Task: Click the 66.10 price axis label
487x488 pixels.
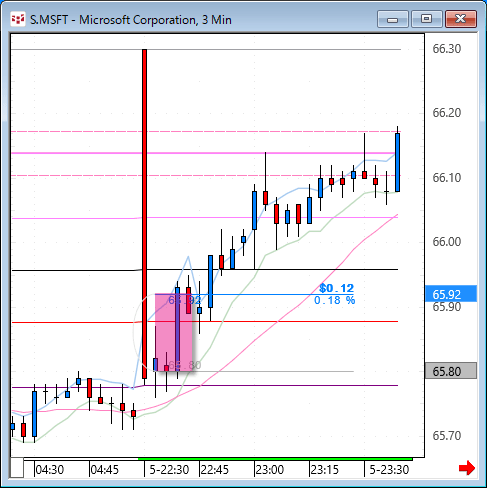Action: click(x=447, y=178)
